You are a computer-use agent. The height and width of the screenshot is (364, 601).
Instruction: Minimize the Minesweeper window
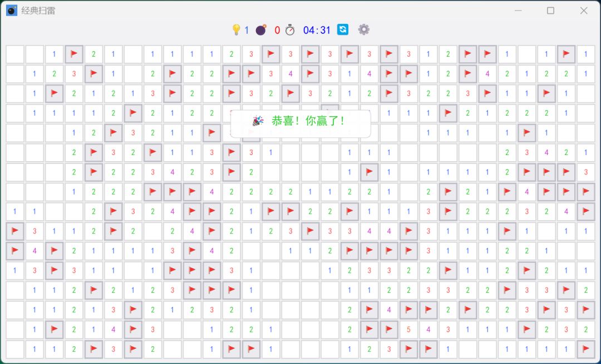(x=518, y=11)
